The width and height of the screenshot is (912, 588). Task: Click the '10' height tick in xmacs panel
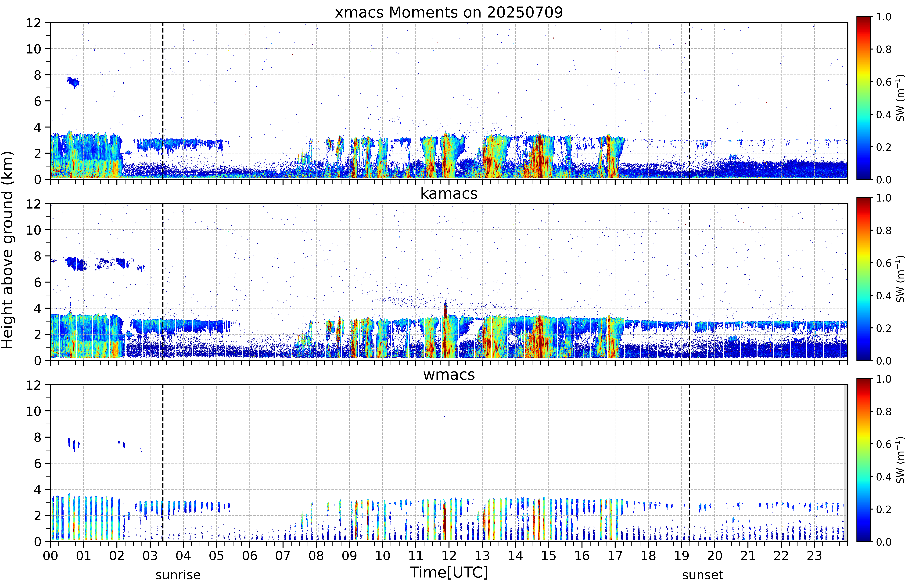[34, 49]
